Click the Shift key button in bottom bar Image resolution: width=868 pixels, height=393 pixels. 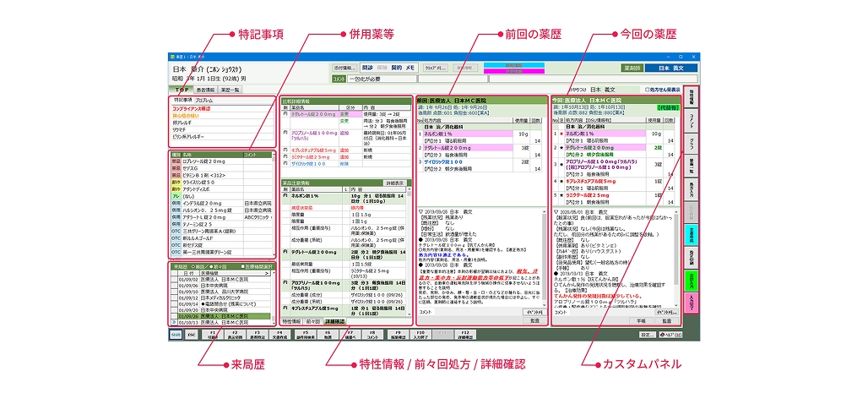pyautogui.click(x=176, y=335)
